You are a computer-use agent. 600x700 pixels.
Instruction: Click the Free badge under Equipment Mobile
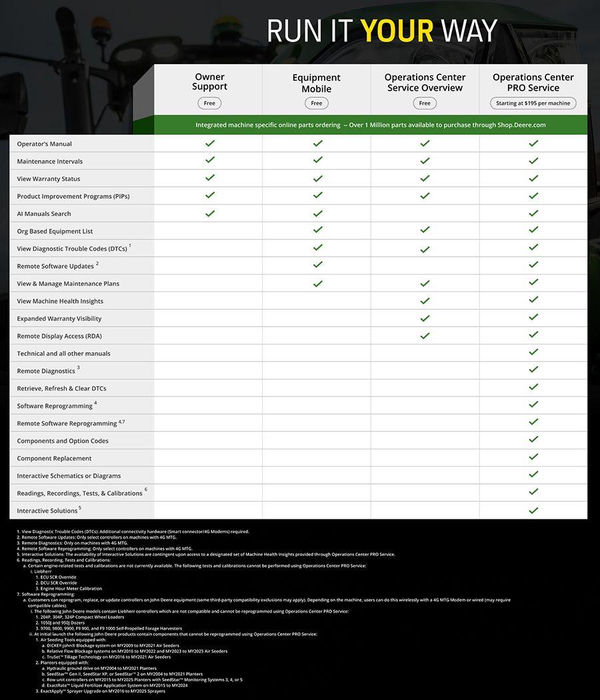317,103
